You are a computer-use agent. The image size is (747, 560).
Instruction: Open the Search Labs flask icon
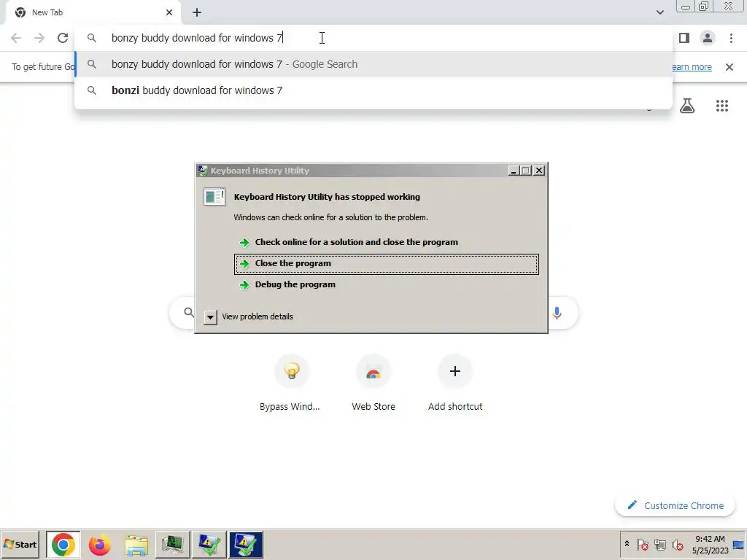point(687,105)
